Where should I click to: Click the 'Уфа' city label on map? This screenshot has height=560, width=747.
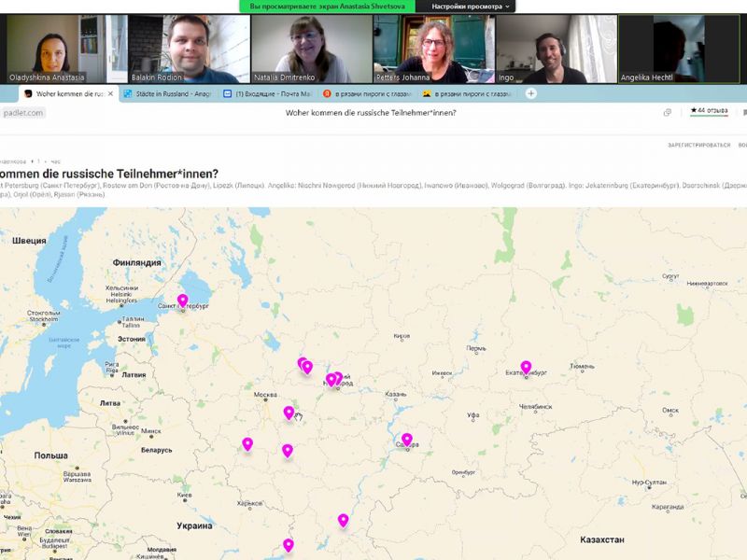[473, 414]
